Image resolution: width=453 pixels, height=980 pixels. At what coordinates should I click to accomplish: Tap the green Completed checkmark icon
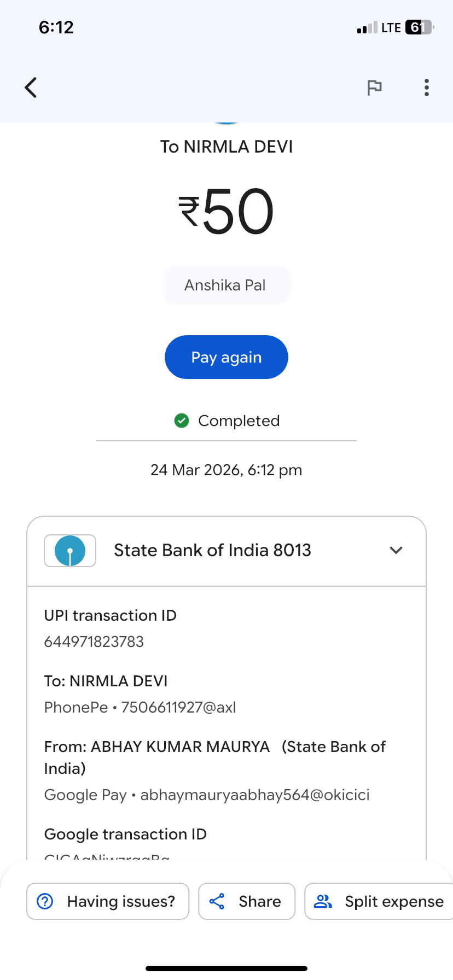point(182,421)
